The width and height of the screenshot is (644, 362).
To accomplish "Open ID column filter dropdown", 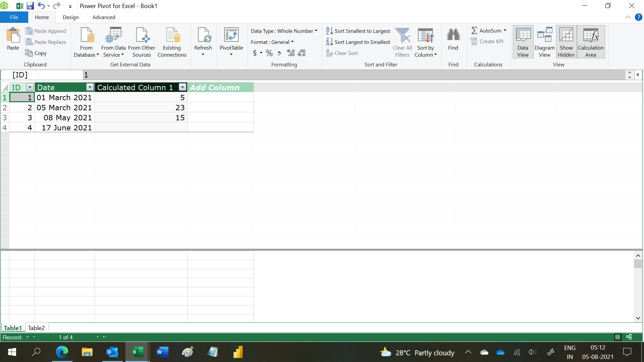I will coord(30,87).
